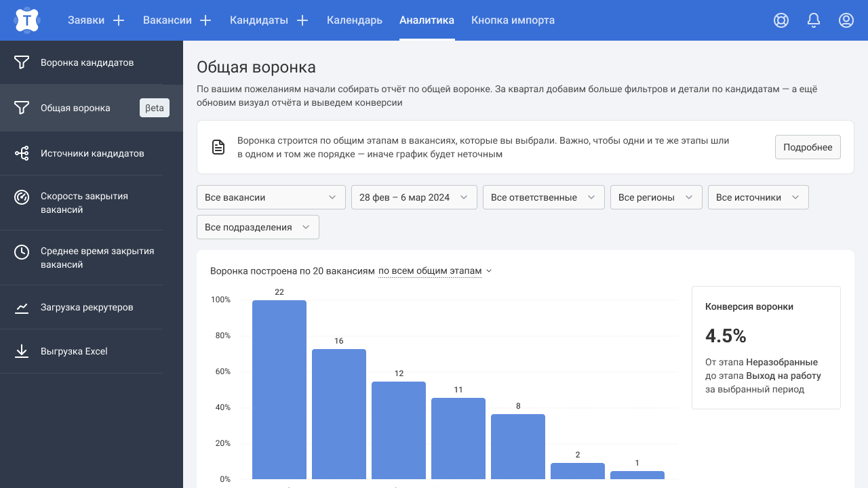Open Вакансии menu item
This screenshot has height=488, width=868.
[167, 20]
